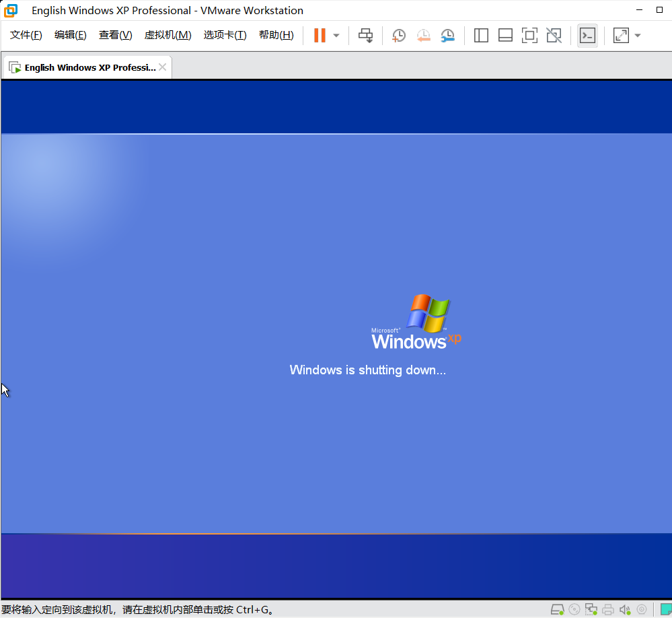Close the English Windows XP Professional tab
Viewport: 672px width, 618px height.
[x=162, y=67]
